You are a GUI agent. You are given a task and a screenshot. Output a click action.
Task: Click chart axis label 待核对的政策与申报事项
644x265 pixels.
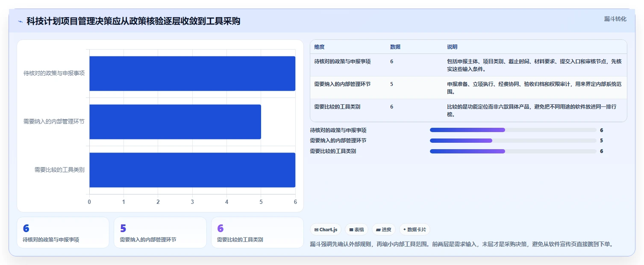54,73
